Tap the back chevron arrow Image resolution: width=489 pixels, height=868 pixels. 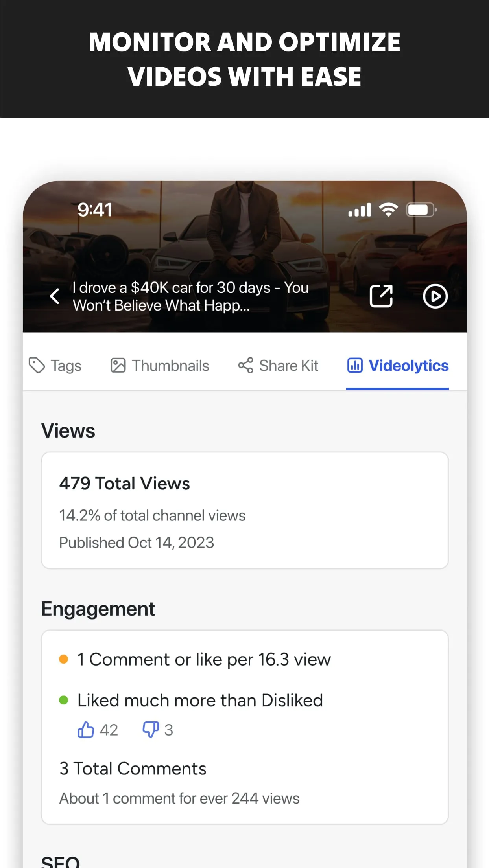click(x=55, y=296)
